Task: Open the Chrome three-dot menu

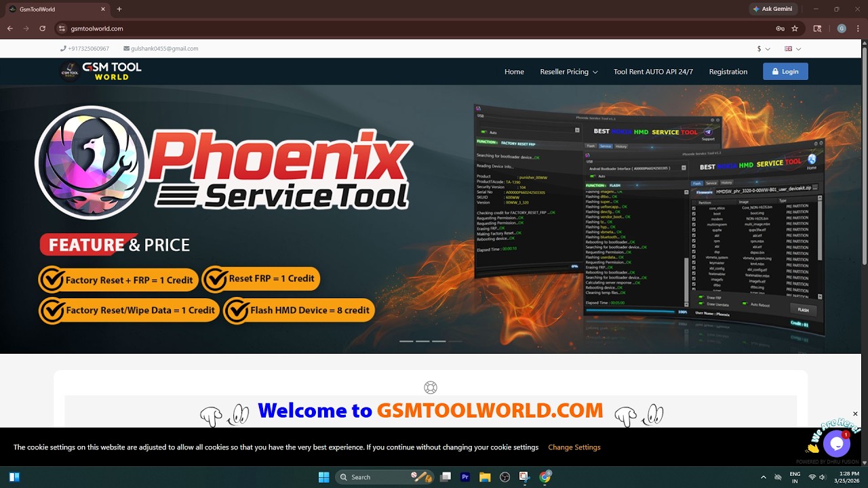Action: 858,28
